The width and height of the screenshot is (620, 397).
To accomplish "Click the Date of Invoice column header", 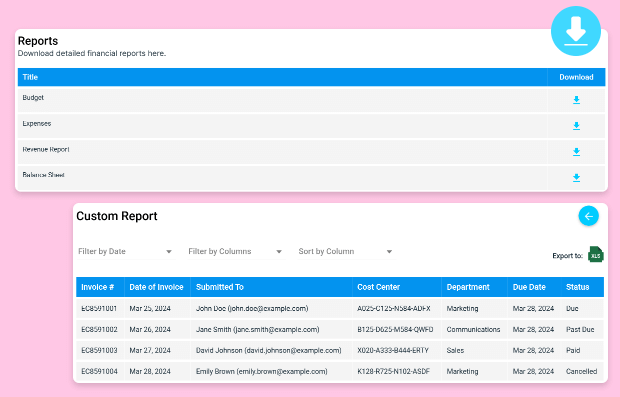I will tap(156, 287).
